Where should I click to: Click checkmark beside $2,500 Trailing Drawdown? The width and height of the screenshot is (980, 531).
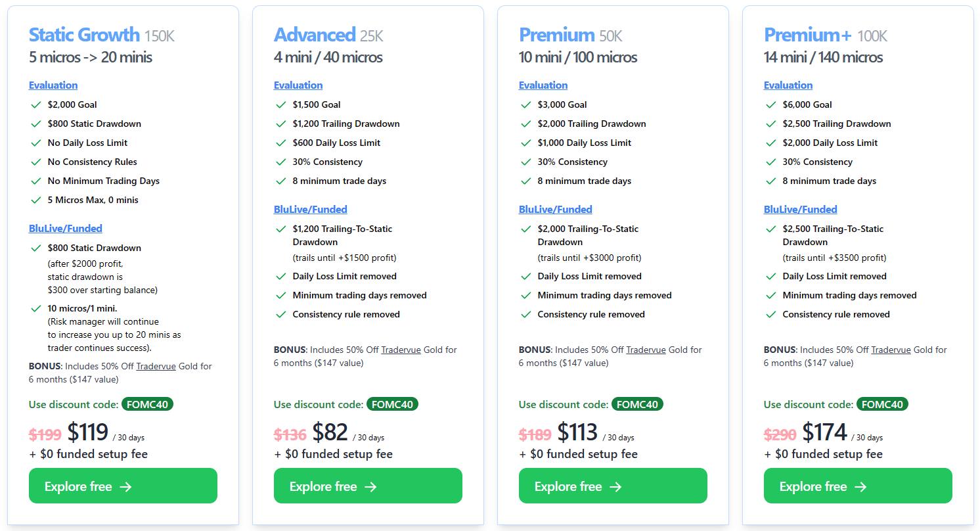tap(771, 124)
